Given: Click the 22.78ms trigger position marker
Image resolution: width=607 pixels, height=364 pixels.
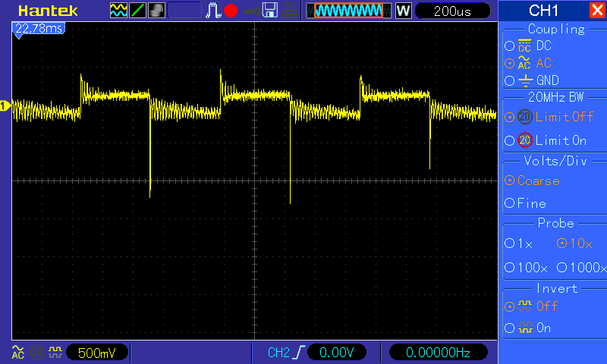Looking at the screenshot, I should [x=39, y=29].
